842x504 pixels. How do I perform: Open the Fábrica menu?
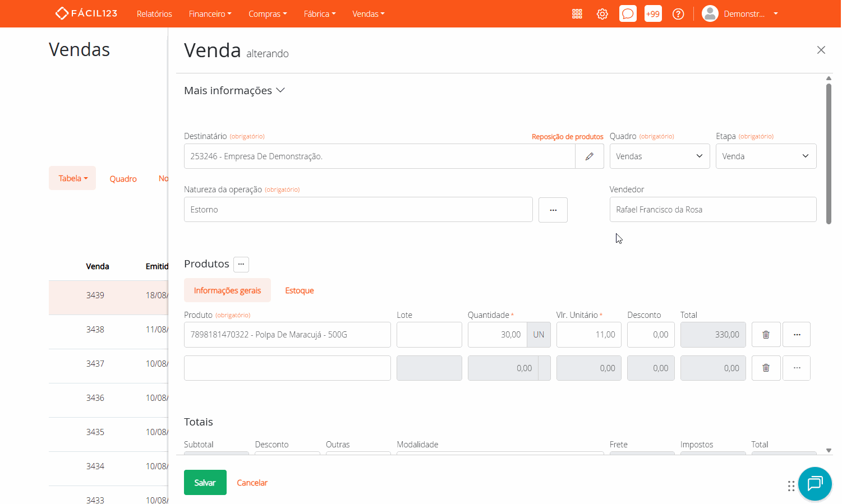point(320,14)
